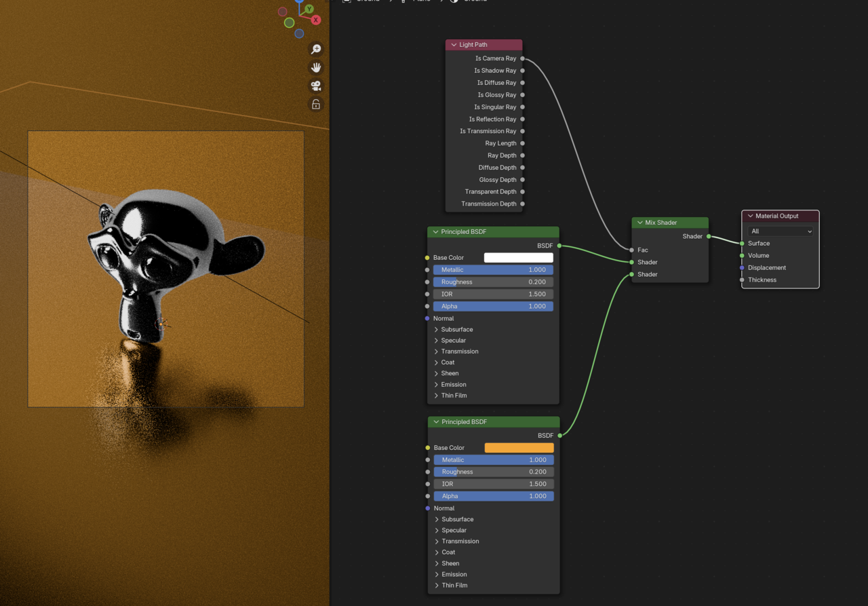Click the lock camera to view icon
Viewport: 868px width, 606px height.
point(316,105)
